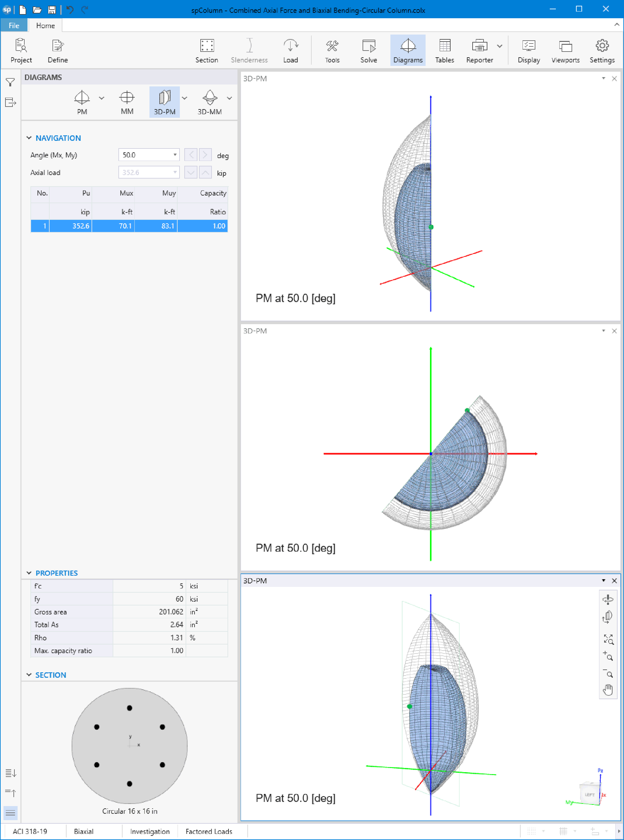Open the Solve tool in ribbon
The width and height of the screenshot is (624, 840).
coord(368,51)
